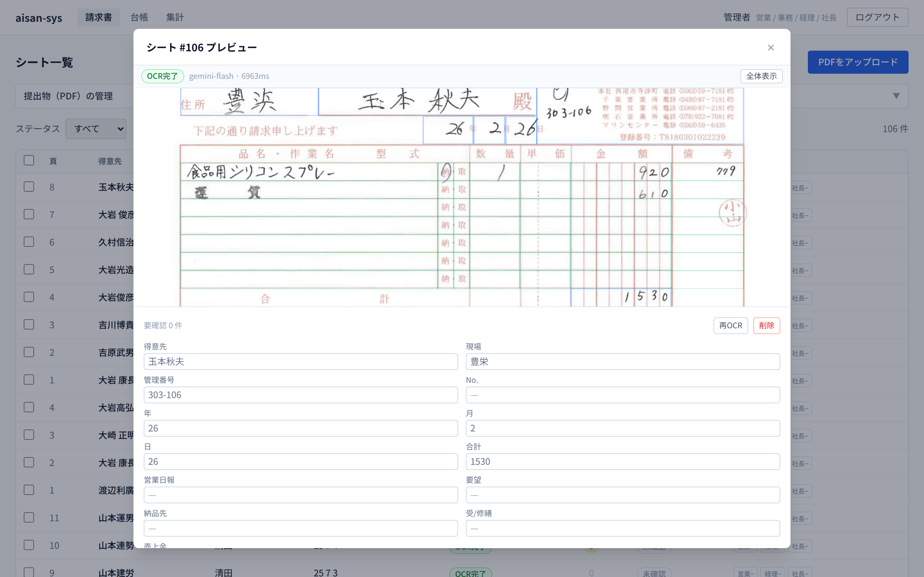This screenshot has width=924, height=577.
Task: Click the 再OCR button
Action: pyautogui.click(x=731, y=325)
